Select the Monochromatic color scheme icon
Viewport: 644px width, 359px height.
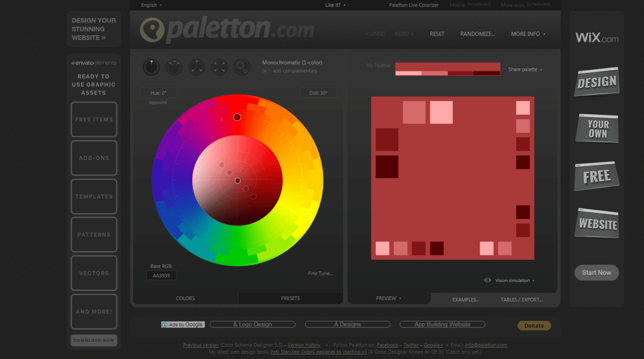click(151, 67)
